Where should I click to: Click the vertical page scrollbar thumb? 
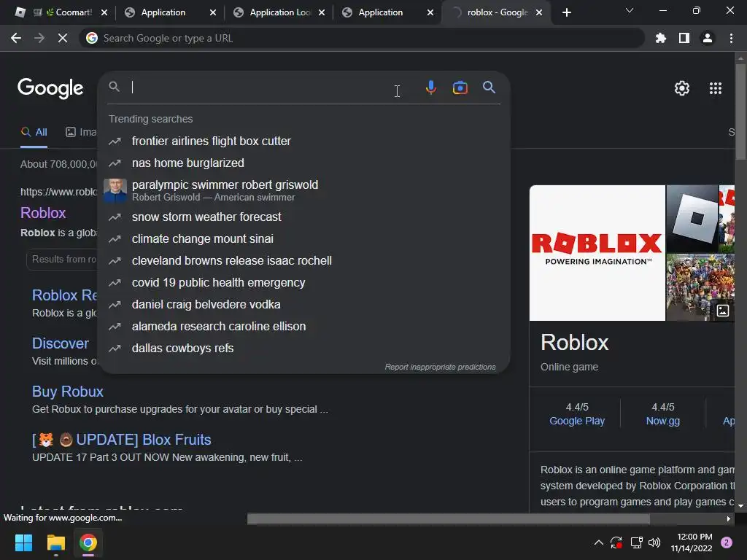pyautogui.click(x=740, y=112)
